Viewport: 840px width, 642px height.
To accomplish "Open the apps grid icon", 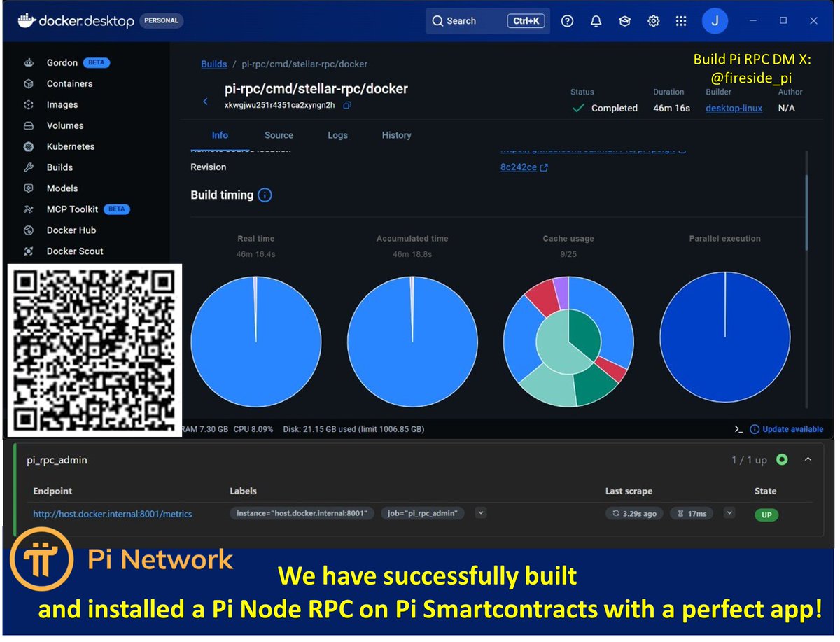I will [681, 21].
